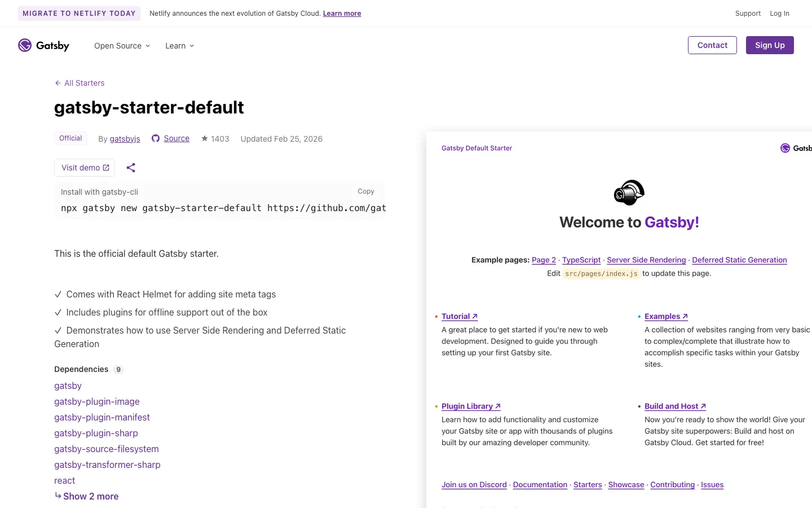Screen dimensions: 812x508
Task: Click Join us on Discord link
Action: coord(474,484)
